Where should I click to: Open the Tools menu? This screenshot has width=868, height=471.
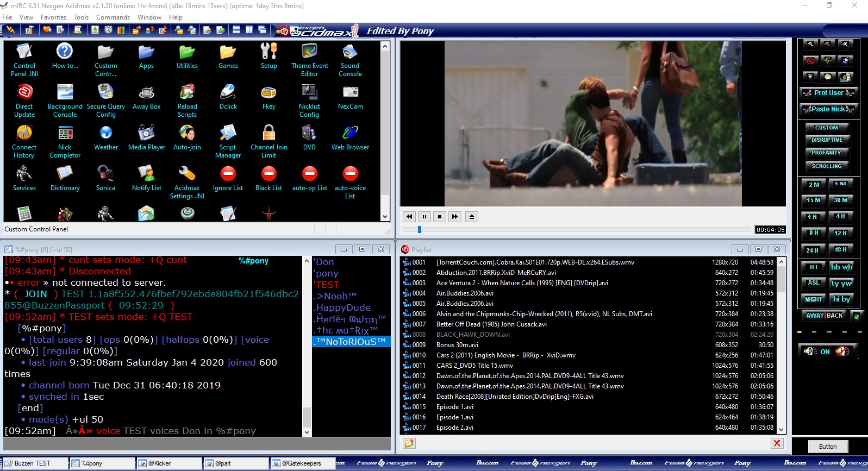tap(81, 17)
